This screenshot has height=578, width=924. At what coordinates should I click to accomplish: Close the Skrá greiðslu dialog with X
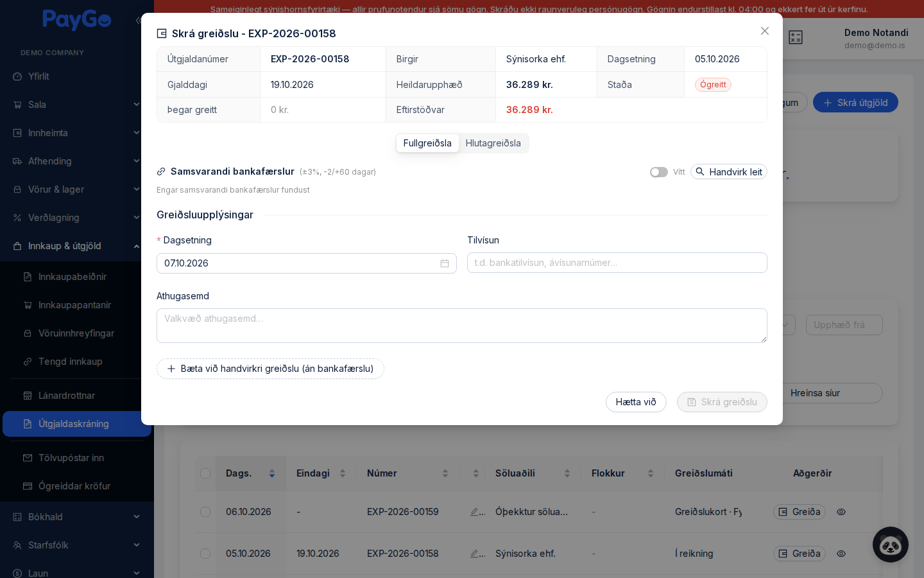pyautogui.click(x=764, y=31)
